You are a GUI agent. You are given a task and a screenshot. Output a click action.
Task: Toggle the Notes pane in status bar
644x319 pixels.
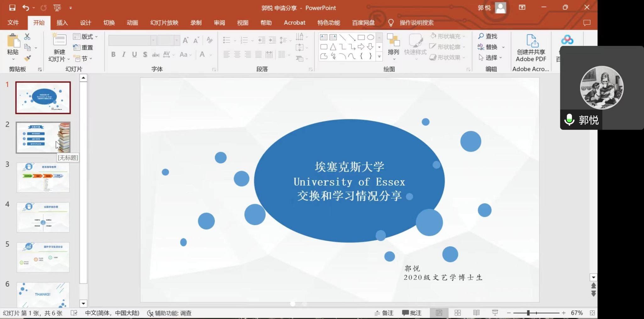click(384, 313)
